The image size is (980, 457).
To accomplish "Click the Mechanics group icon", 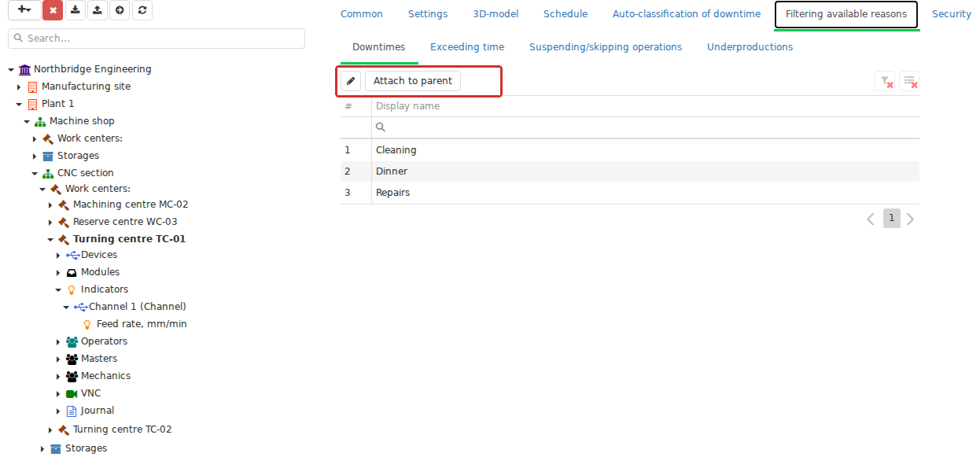I will point(72,376).
